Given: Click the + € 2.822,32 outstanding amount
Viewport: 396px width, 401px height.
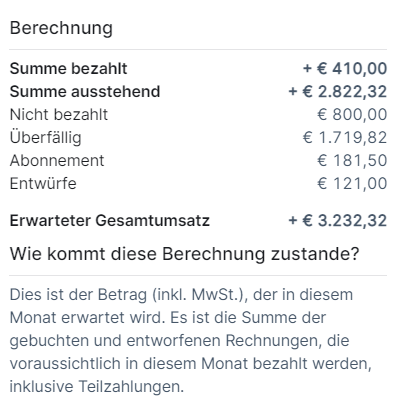Looking at the screenshot, I should tap(338, 92).
